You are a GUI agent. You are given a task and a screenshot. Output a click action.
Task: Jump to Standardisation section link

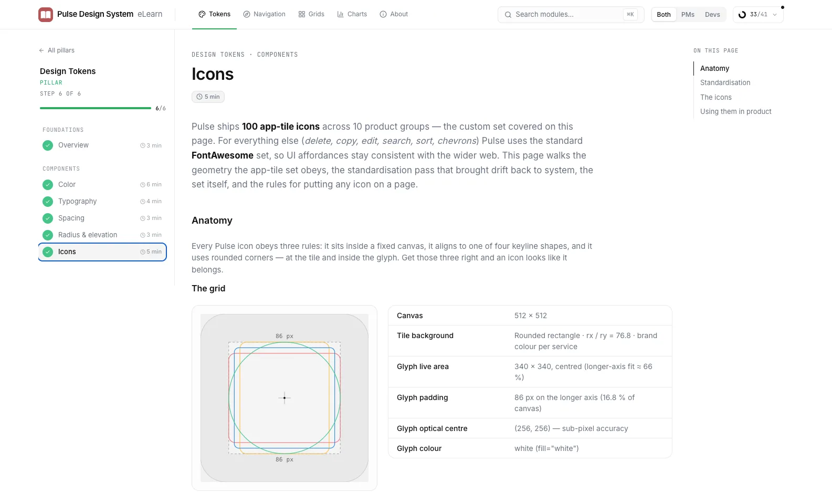pyautogui.click(x=725, y=82)
